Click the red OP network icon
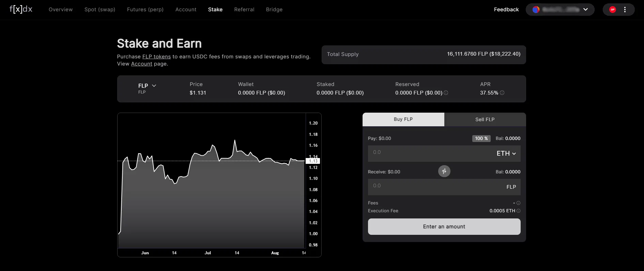The width and height of the screenshot is (644, 271). (613, 10)
